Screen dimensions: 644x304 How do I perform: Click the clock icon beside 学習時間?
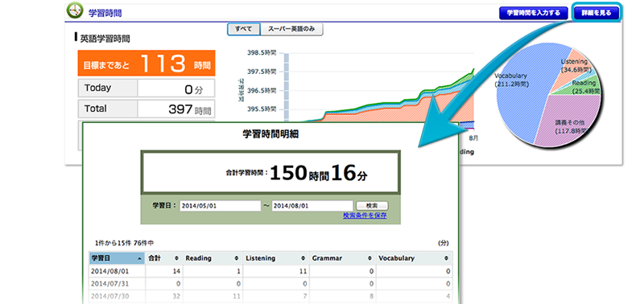click(x=74, y=11)
